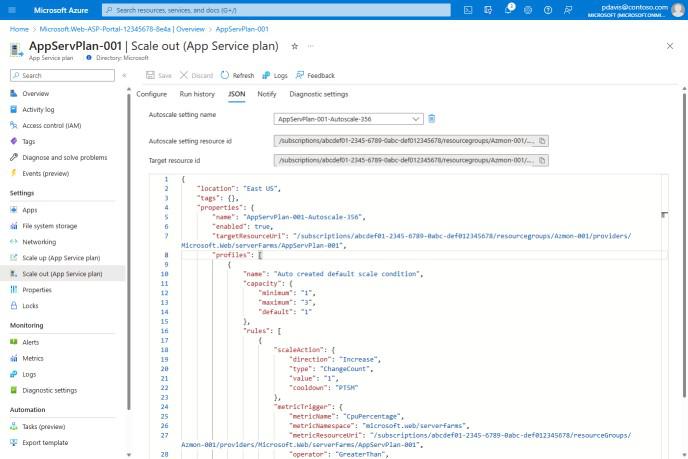The image size is (688, 459).
Task: Delete the autoscale setting with the trash icon
Action: [x=432, y=119]
